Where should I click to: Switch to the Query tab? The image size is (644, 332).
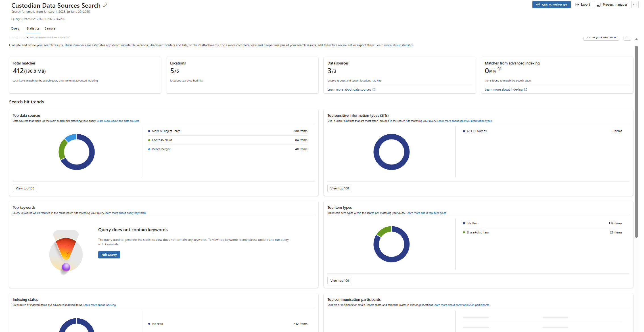15,28
